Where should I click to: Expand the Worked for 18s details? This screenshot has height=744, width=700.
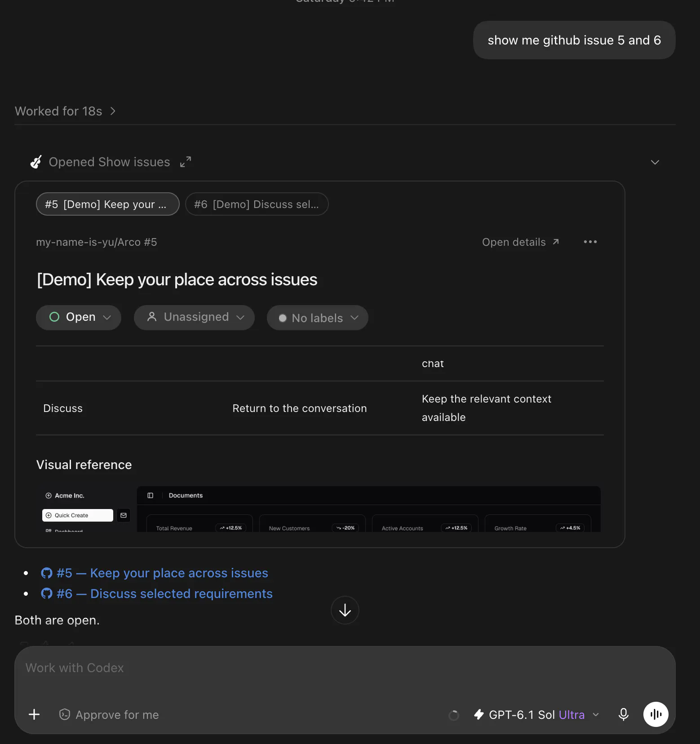click(x=66, y=111)
